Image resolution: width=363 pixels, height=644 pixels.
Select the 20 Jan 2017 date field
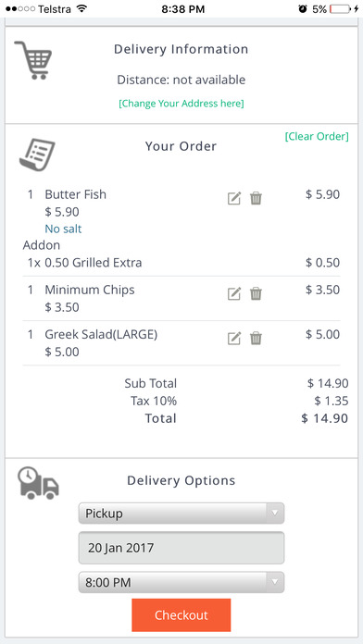(x=181, y=548)
